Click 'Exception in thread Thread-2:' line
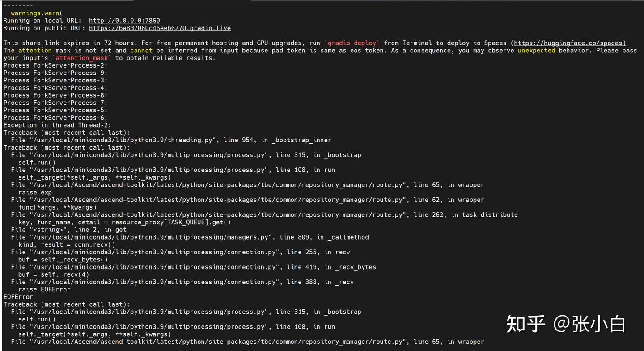 [x=57, y=125]
